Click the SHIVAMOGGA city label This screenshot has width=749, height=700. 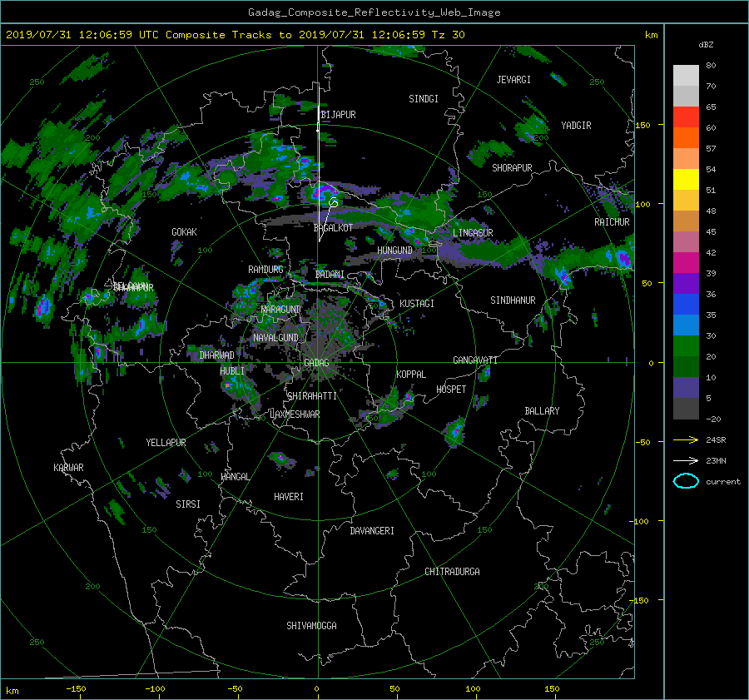(x=311, y=626)
